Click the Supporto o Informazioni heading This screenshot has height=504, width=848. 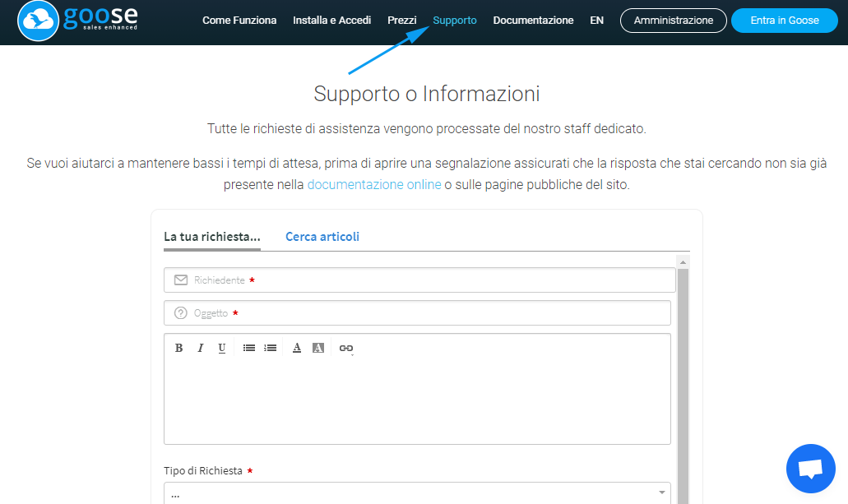pos(427,94)
